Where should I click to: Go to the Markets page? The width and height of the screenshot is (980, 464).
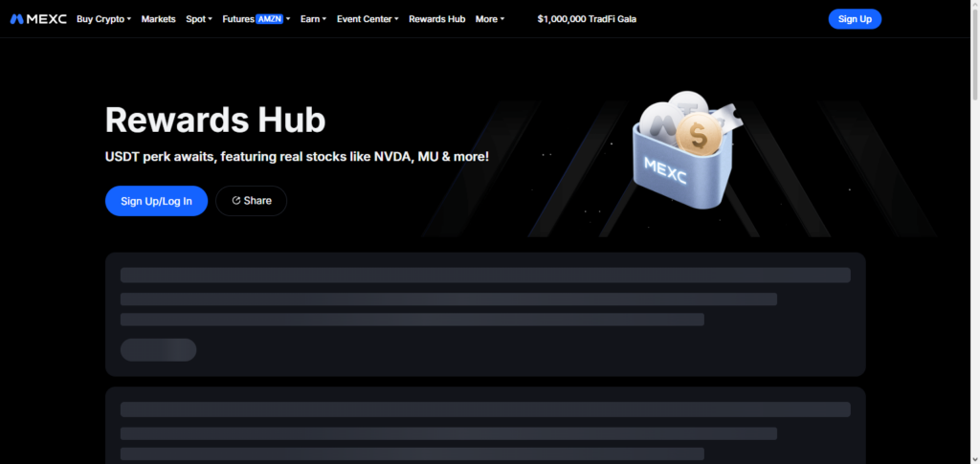[158, 19]
